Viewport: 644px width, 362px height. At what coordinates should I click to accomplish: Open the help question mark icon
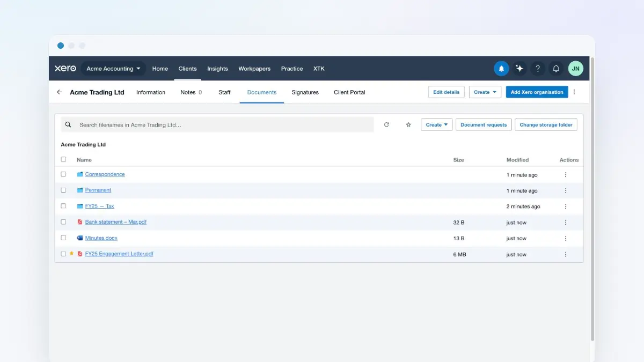point(538,69)
